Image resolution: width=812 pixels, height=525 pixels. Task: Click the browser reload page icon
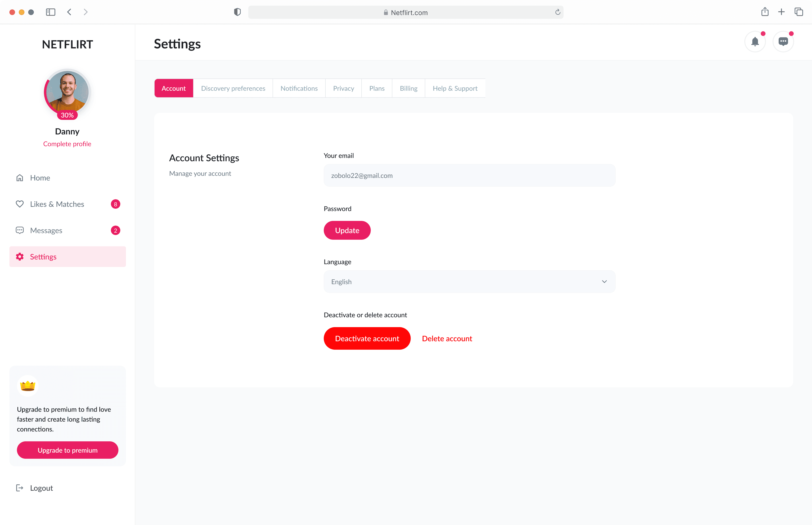(558, 12)
